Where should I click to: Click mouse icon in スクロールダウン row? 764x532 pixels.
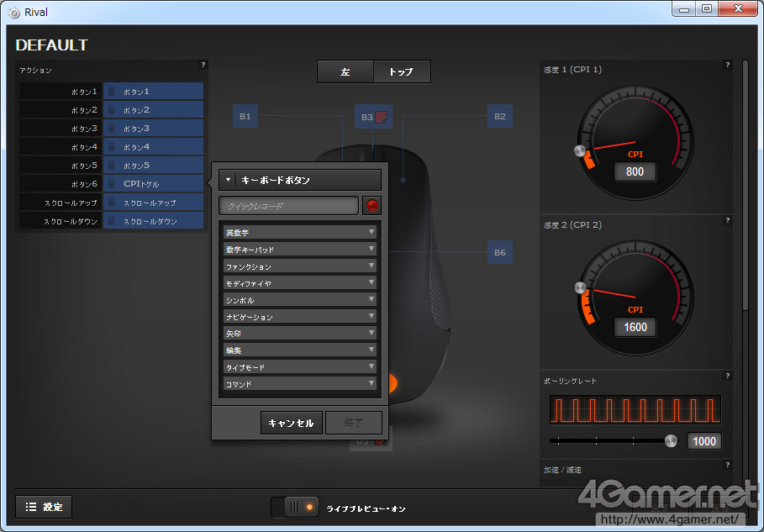pos(112,221)
